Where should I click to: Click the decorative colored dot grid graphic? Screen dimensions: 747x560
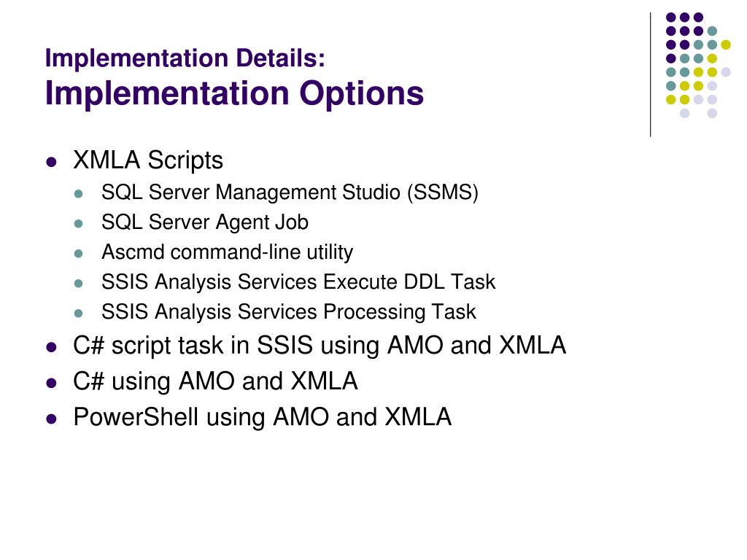pos(698,65)
